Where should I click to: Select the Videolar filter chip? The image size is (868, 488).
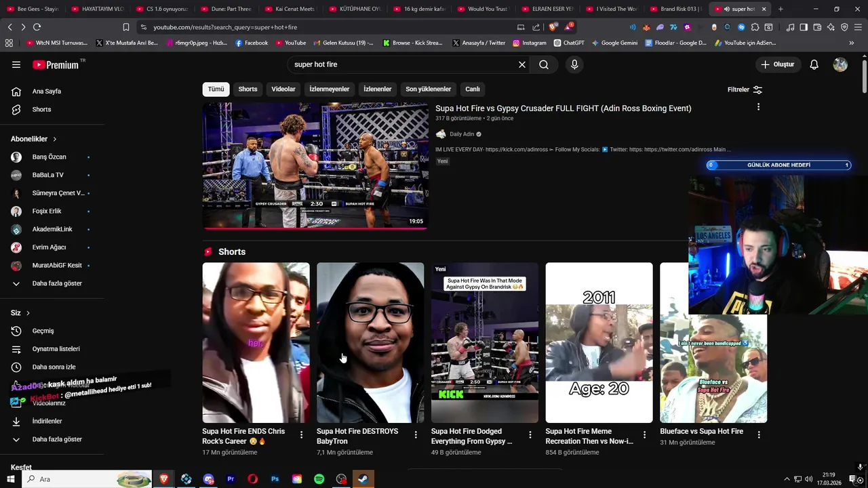(x=283, y=89)
